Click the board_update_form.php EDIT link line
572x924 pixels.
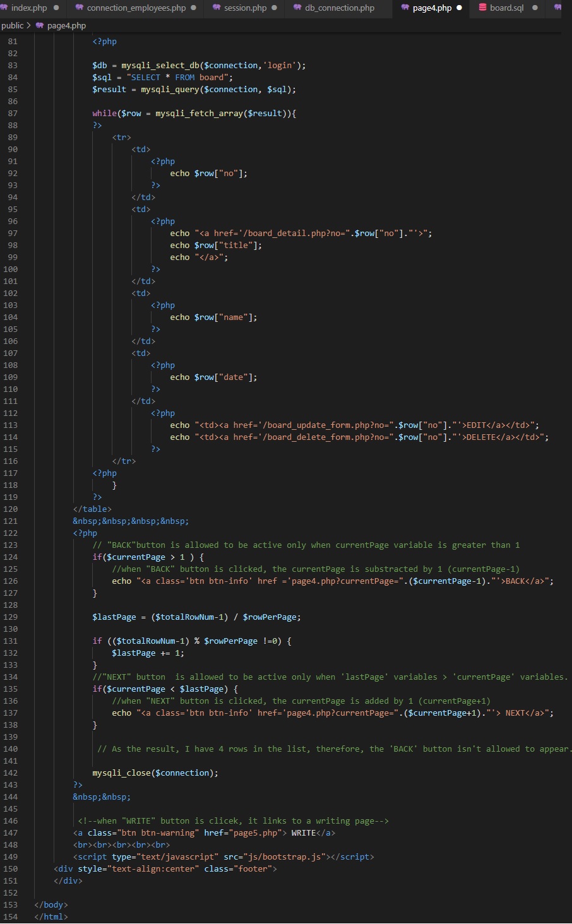[x=355, y=425]
